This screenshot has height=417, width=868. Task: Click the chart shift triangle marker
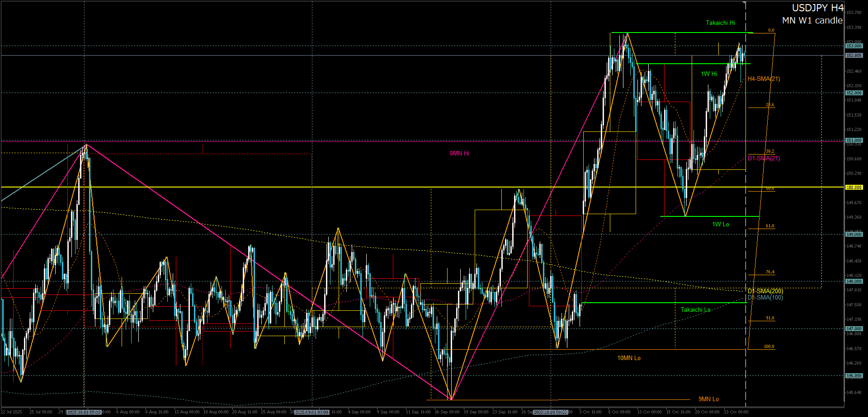[745, 3]
